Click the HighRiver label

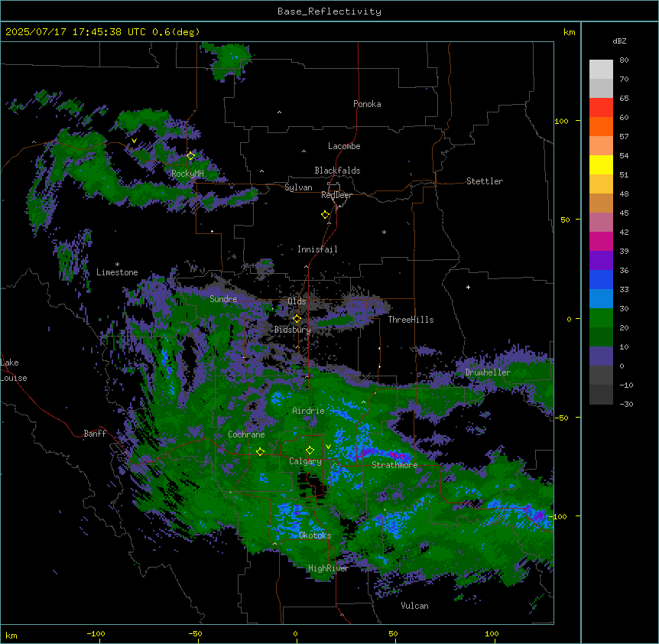[329, 568]
